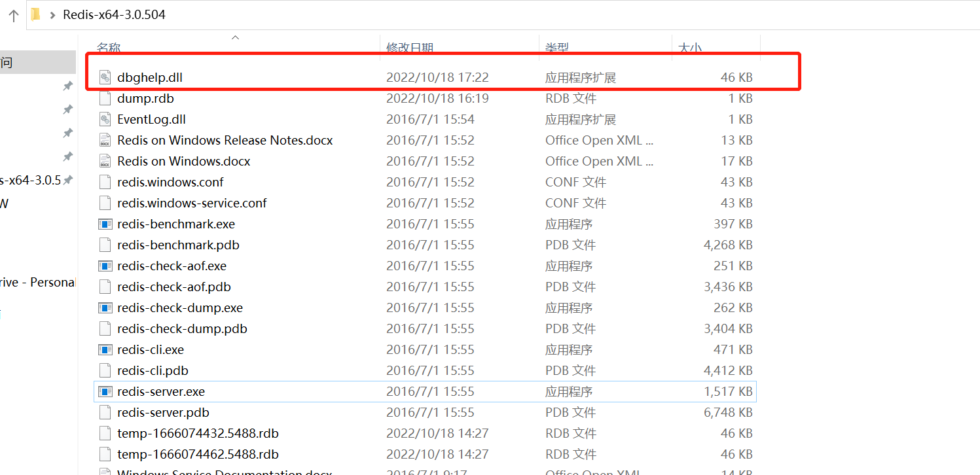Expand the address bar breadcrumb chevron before Redis-x64-3.0.504

click(52, 14)
